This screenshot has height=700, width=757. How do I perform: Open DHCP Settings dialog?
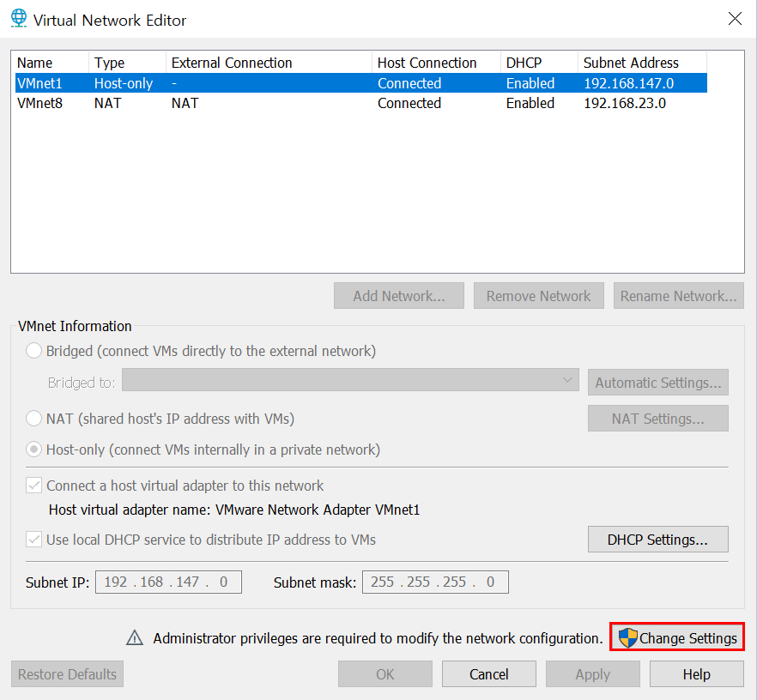click(658, 540)
